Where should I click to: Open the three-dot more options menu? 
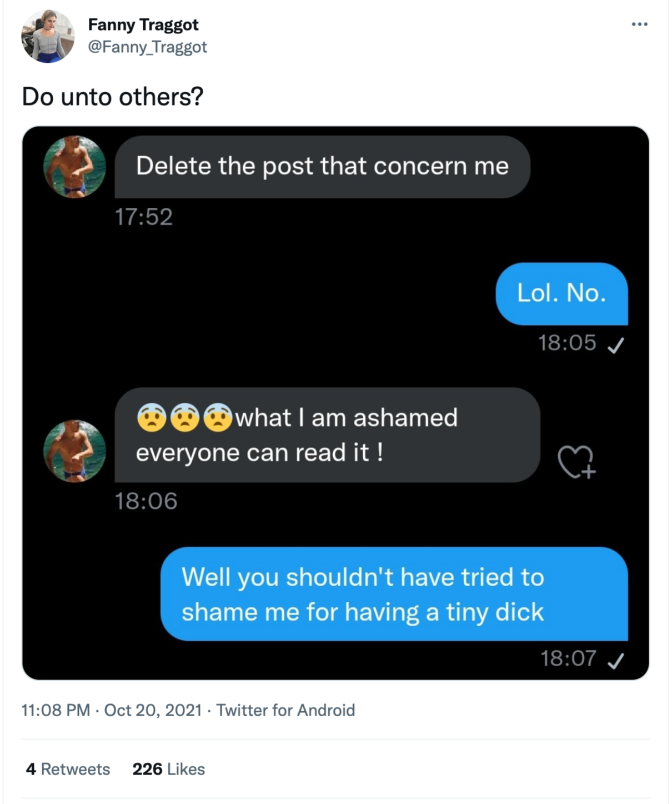[639, 24]
